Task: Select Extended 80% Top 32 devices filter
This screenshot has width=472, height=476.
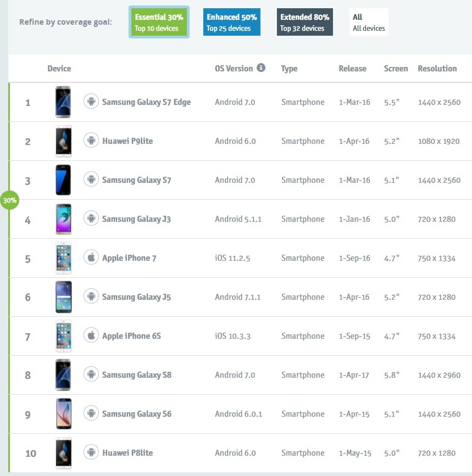Action: (304, 22)
